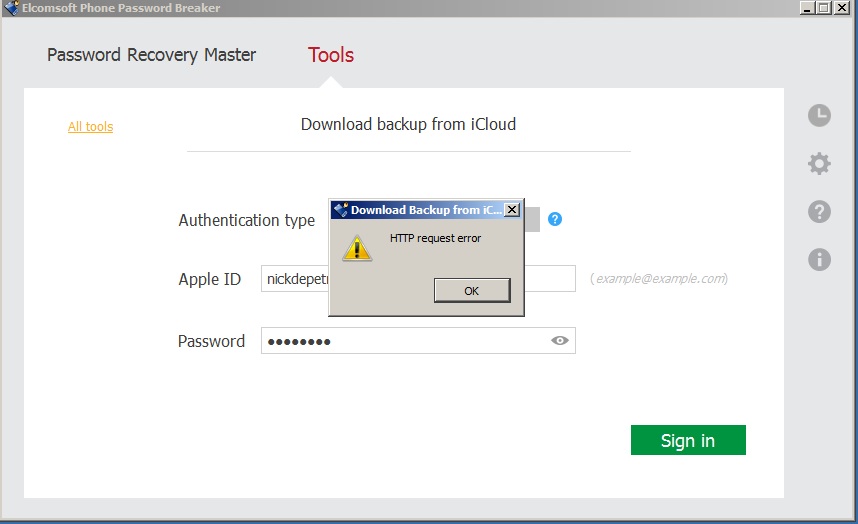Image resolution: width=858 pixels, height=524 pixels.
Task: Open settings via the gear icon
Action: [x=819, y=163]
